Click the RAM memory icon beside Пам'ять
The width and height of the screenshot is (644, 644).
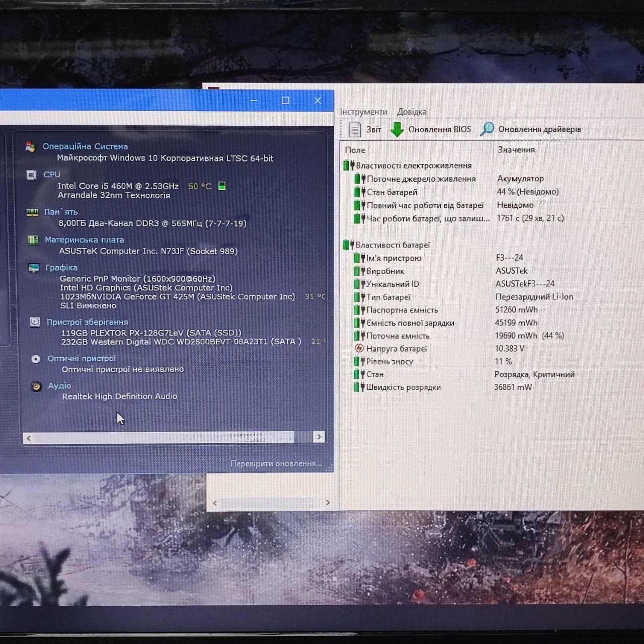click(32, 212)
